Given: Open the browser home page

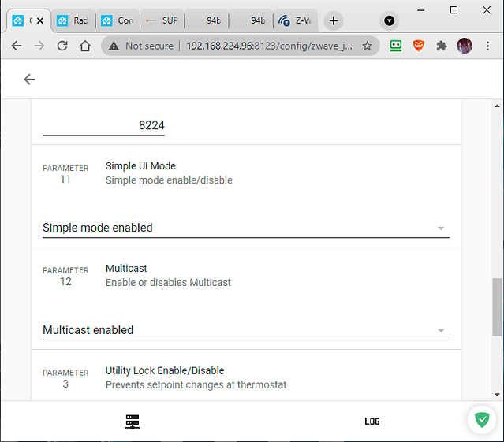Looking at the screenshot, I should (x=85, y=46).
